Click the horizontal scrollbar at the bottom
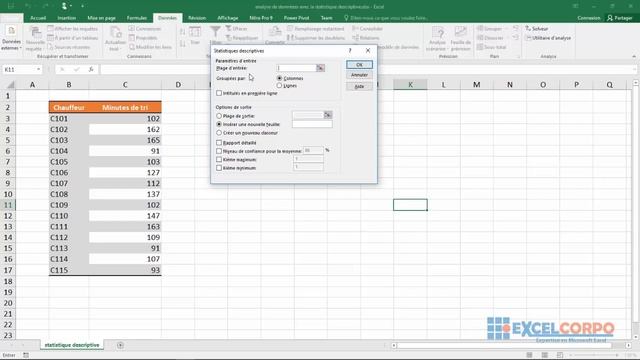Image resolution: width=640 pixels, height=360 pixels. [x=504, y=345]
